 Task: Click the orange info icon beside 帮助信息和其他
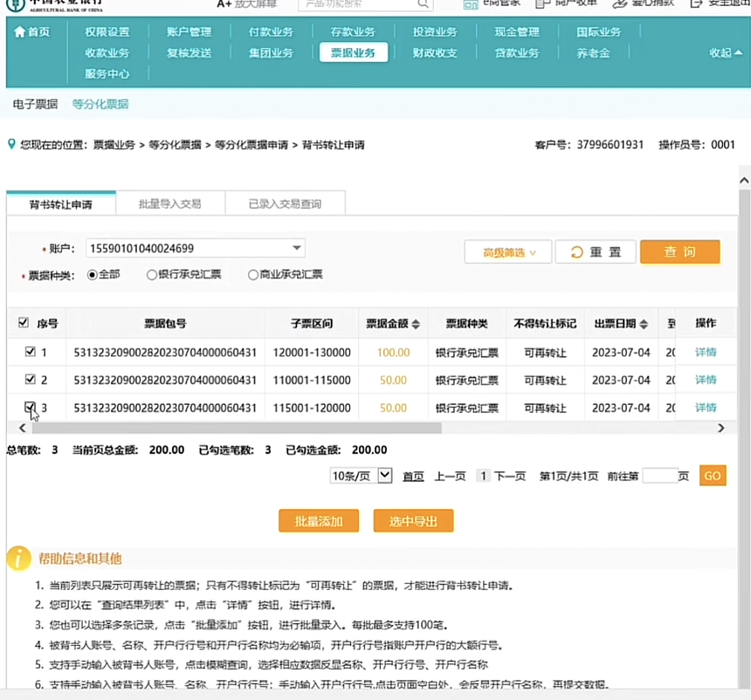coord(18,559)
